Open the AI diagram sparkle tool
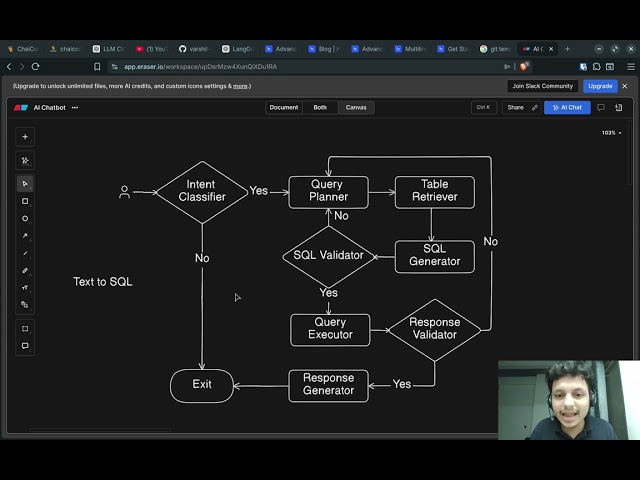 [25, 160]
